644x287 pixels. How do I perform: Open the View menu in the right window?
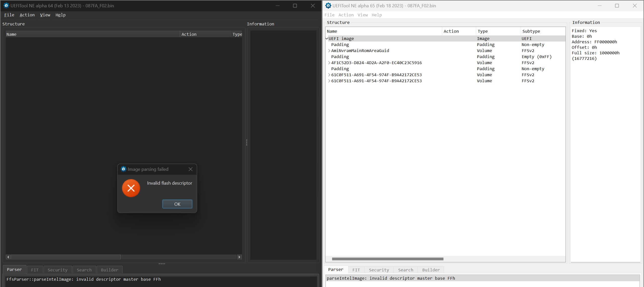click(x=362, y=15)
